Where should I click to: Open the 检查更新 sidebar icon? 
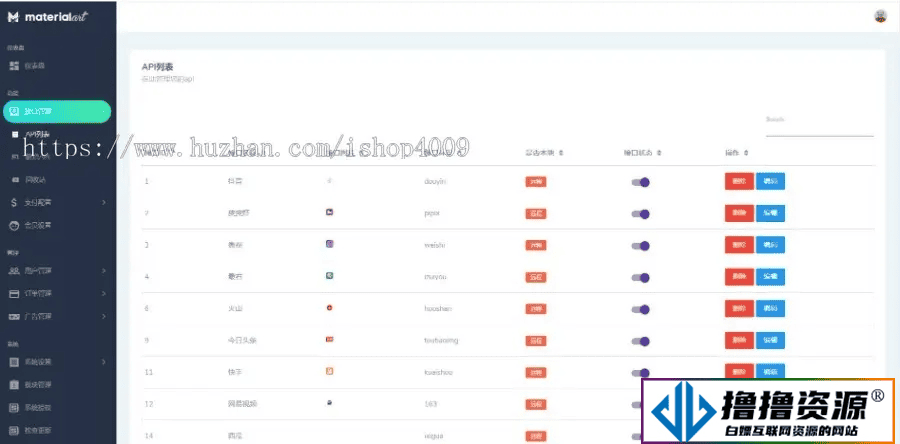click(14, 430)
